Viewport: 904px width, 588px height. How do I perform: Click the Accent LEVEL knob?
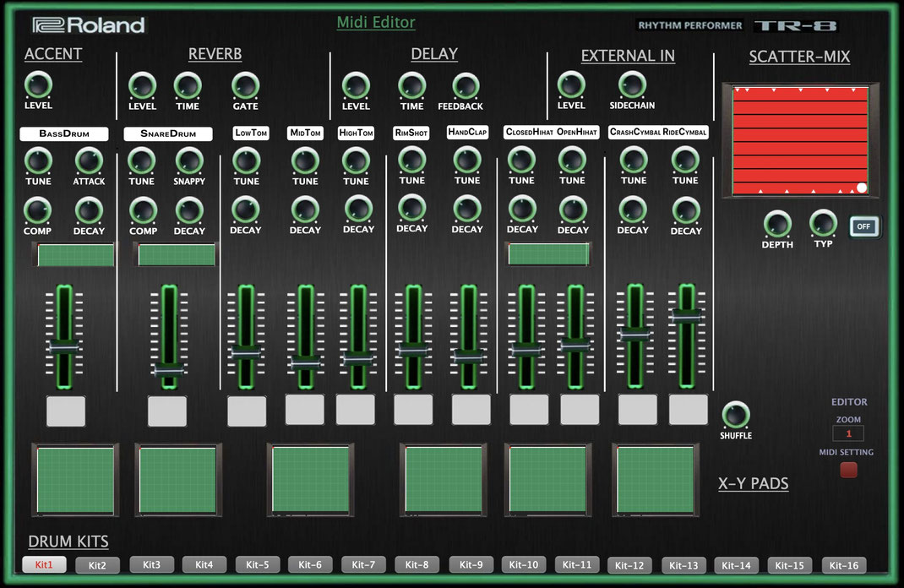[x=38, y=85]
